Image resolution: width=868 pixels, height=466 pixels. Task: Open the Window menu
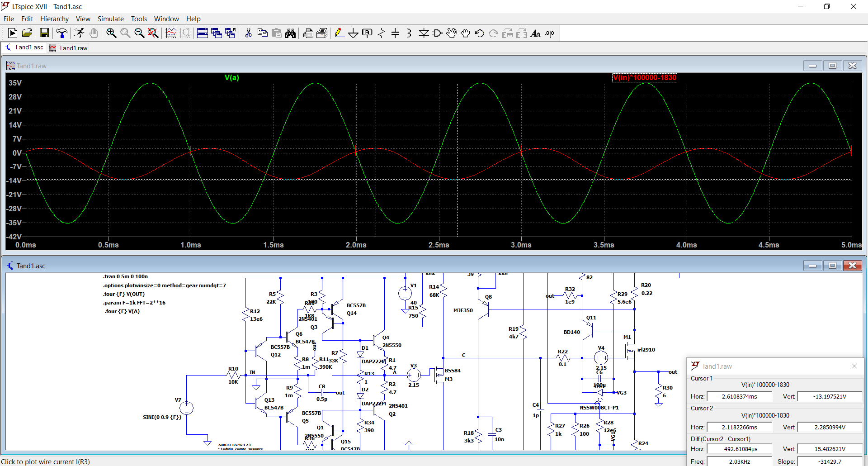[166, 19]
